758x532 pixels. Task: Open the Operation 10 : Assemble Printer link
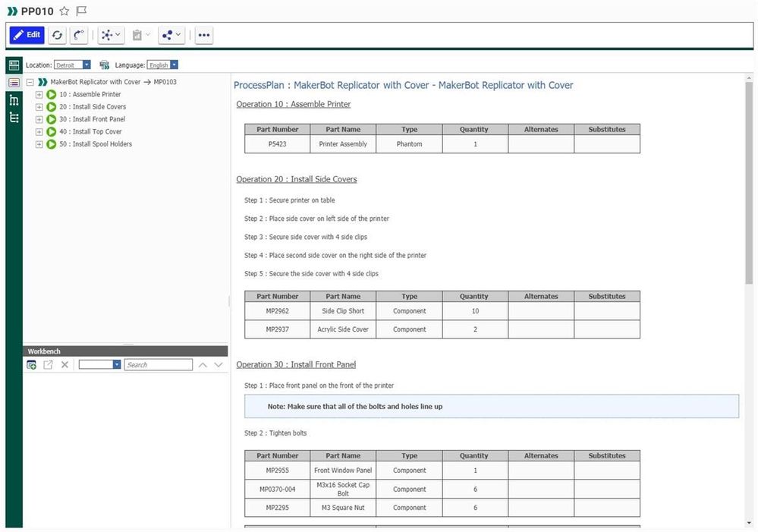294,104
